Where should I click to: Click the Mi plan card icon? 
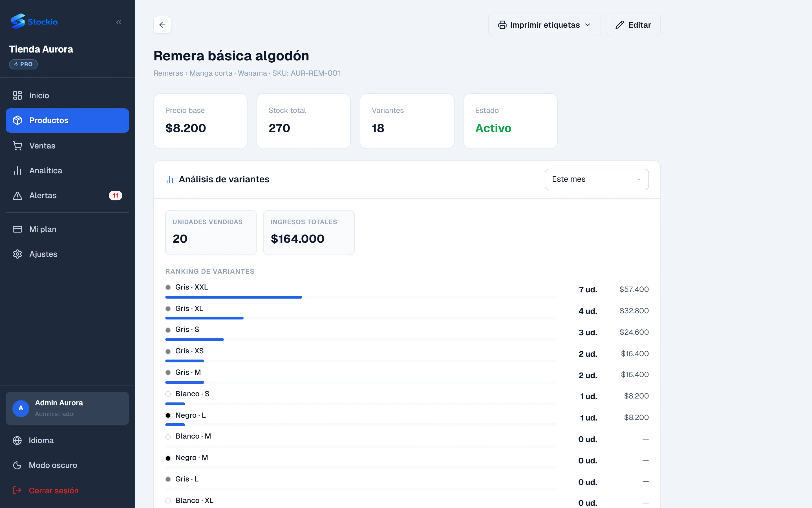coord(17,229)
